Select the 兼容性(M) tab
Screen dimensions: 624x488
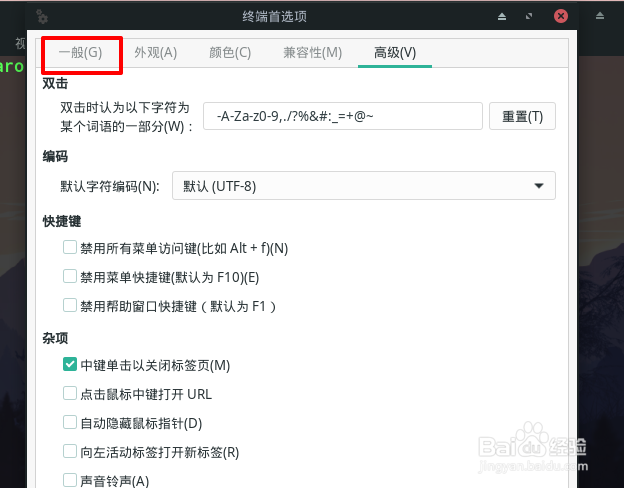(312, 53)
